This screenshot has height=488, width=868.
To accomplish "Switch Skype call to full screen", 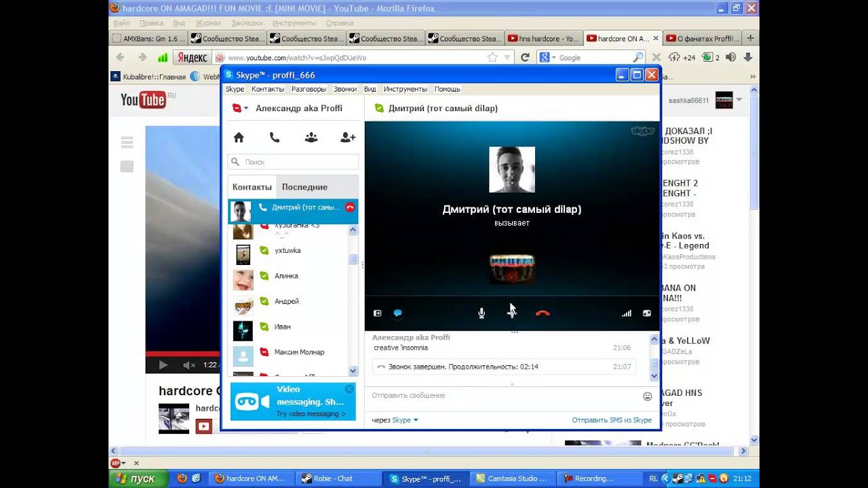I will click(647, 313).
